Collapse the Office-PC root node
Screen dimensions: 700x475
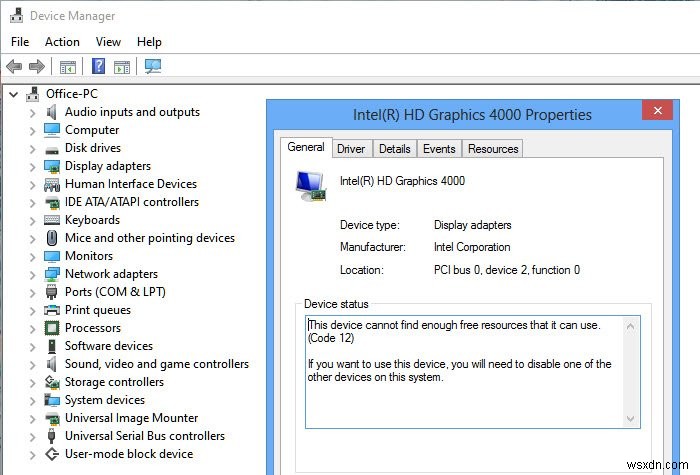click(14, 95)
